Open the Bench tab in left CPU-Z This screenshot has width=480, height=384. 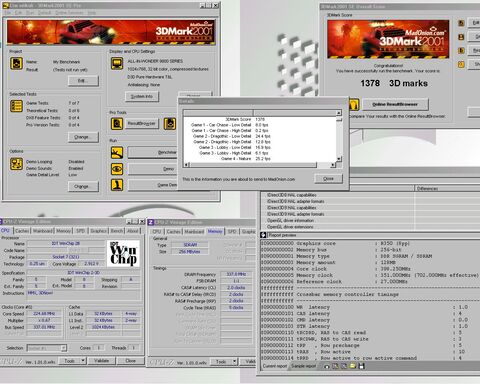[117, 231]
